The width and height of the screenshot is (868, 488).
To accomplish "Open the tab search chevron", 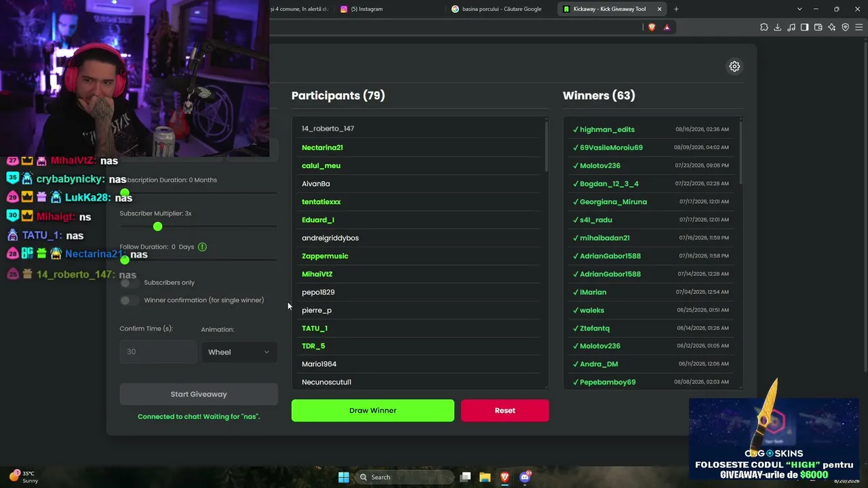I will pyautogui.click(x=800, y=9).
